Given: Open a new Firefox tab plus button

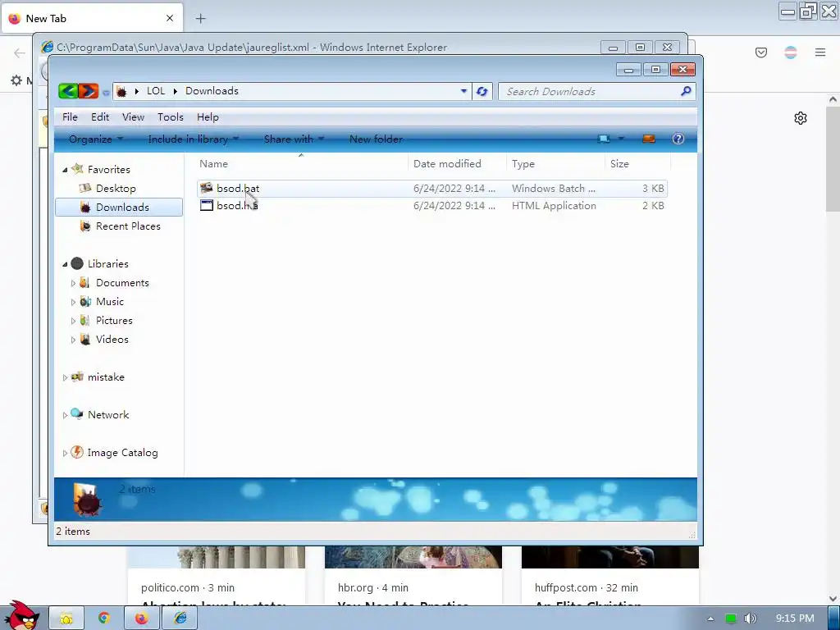Looking at the screenshot, I should pos(200,18).
